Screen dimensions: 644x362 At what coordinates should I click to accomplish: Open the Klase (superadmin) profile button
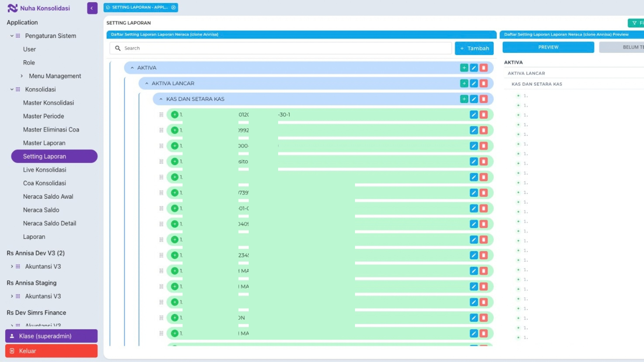click(x=51, y=336)
